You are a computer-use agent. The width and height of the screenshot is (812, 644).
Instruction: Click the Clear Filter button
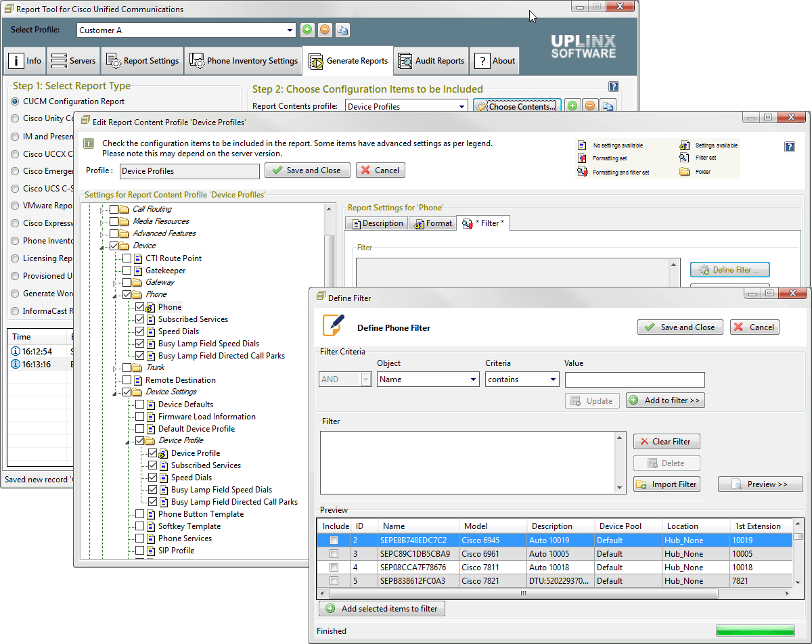click(x=667, y=442)
